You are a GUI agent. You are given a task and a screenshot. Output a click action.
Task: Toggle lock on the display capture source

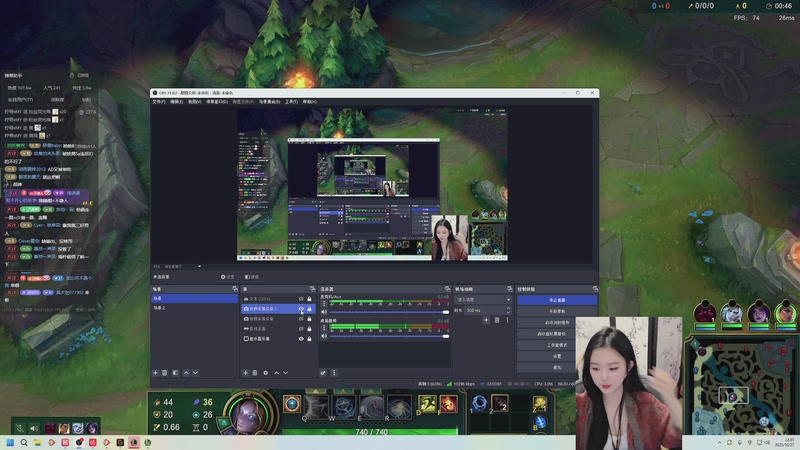pyautogui.click(x=309, y=339)
